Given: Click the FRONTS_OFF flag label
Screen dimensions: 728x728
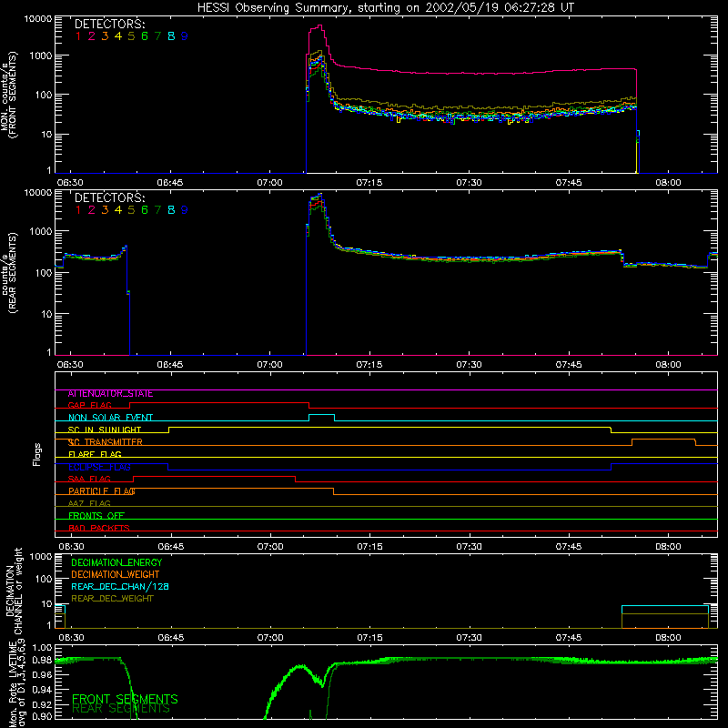Looking at the screenshot, I should pyautogui.click(x=96, y=516).
